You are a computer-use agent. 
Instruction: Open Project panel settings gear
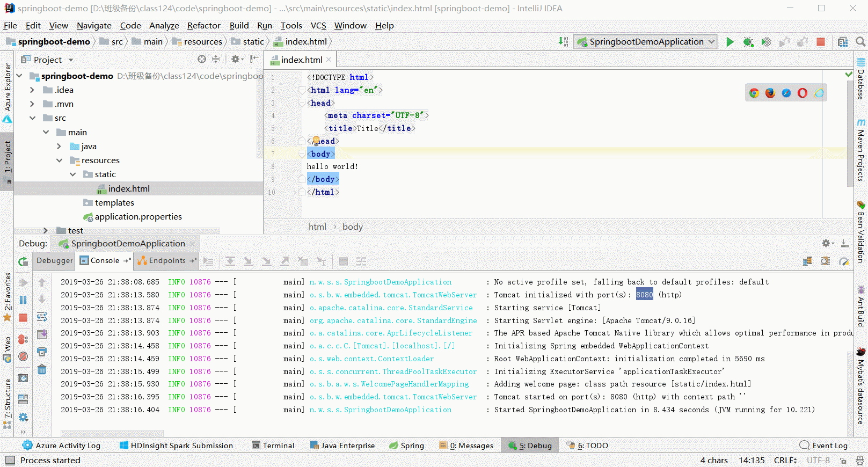tap(237, 60)
